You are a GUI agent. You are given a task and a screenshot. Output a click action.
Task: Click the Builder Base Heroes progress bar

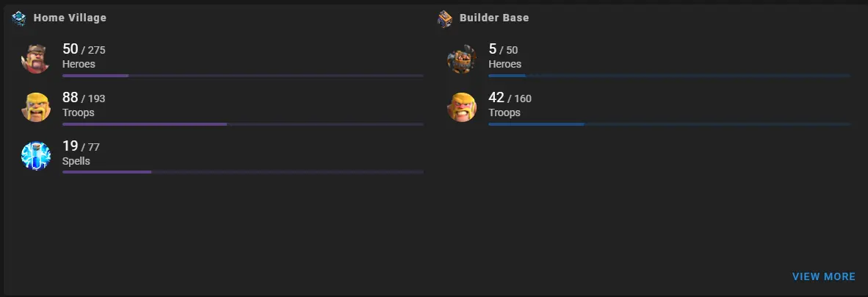pos(669,76)
